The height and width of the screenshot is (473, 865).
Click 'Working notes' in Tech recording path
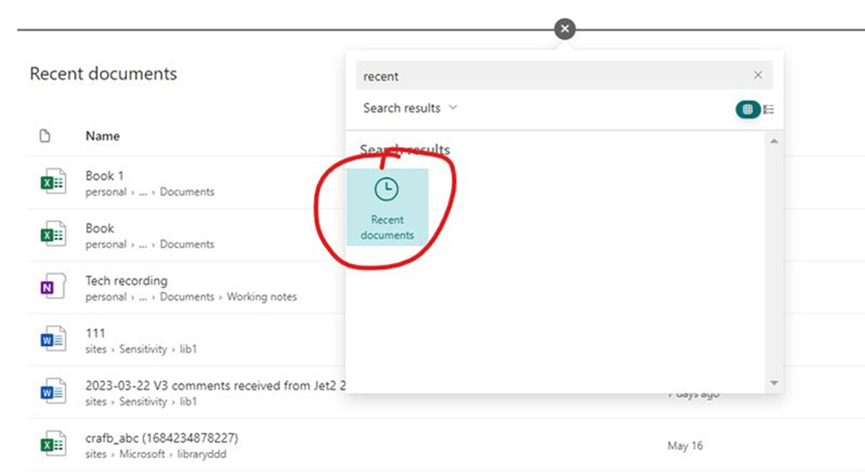pyautogui.click(x=261, y=296)
